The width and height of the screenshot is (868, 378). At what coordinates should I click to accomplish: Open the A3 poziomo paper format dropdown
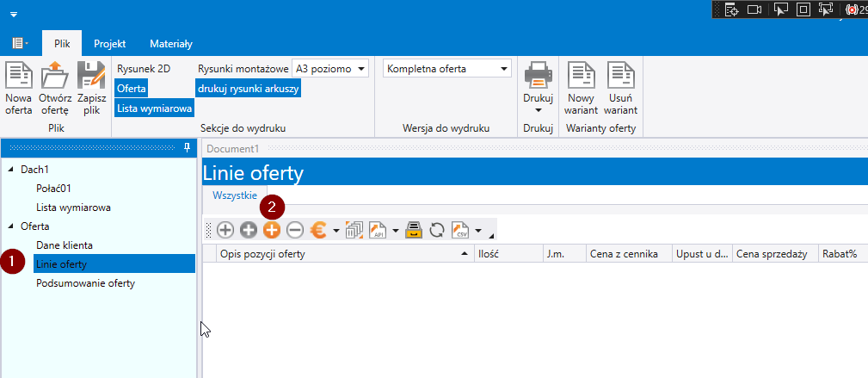point(330,68)
